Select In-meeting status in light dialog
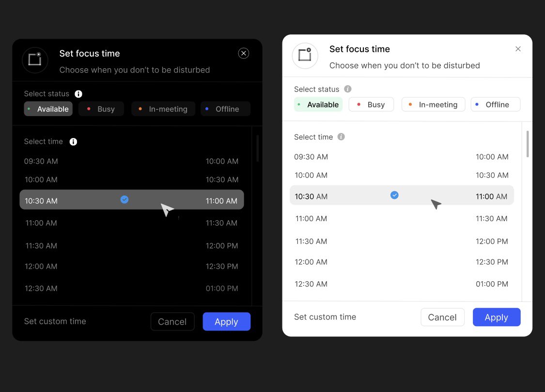 433,104
